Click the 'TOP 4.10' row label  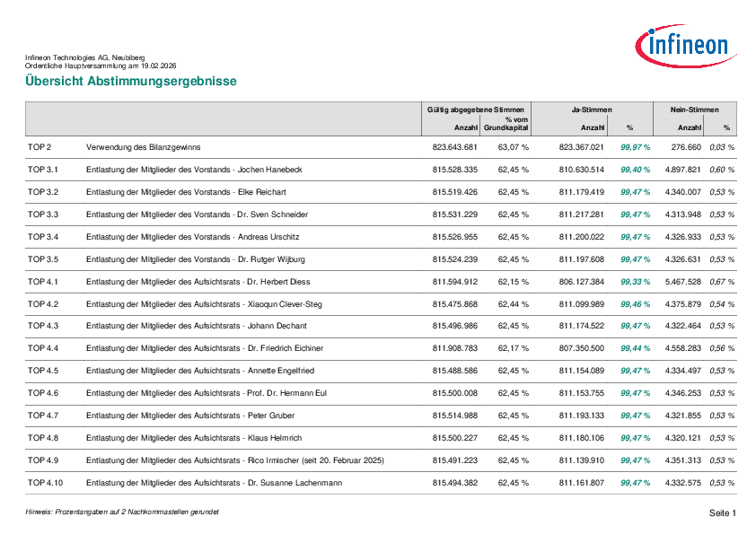pos(46,483)
